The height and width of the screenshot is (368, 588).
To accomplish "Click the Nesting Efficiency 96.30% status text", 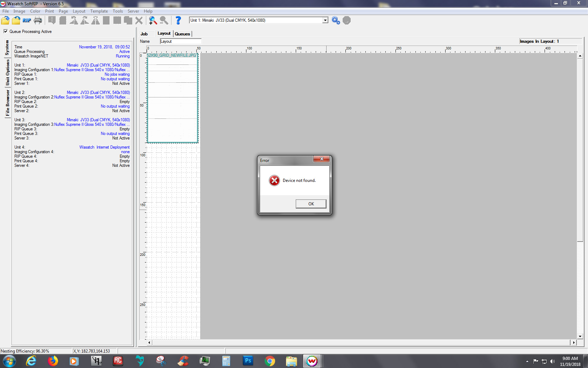I will pyautogui.click(x=25, y=351).
